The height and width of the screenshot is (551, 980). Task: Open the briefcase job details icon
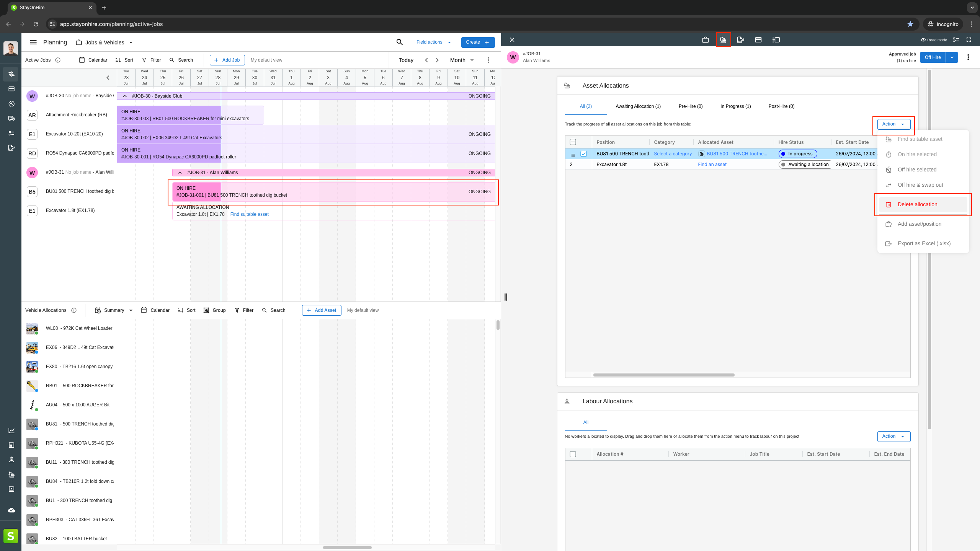(x=705, y=40)
